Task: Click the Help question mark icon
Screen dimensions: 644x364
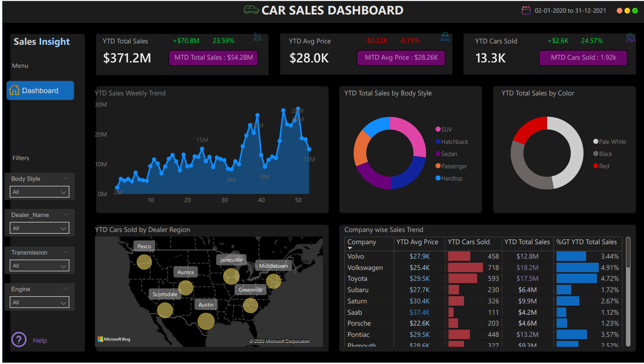Action: click(19, 340)
